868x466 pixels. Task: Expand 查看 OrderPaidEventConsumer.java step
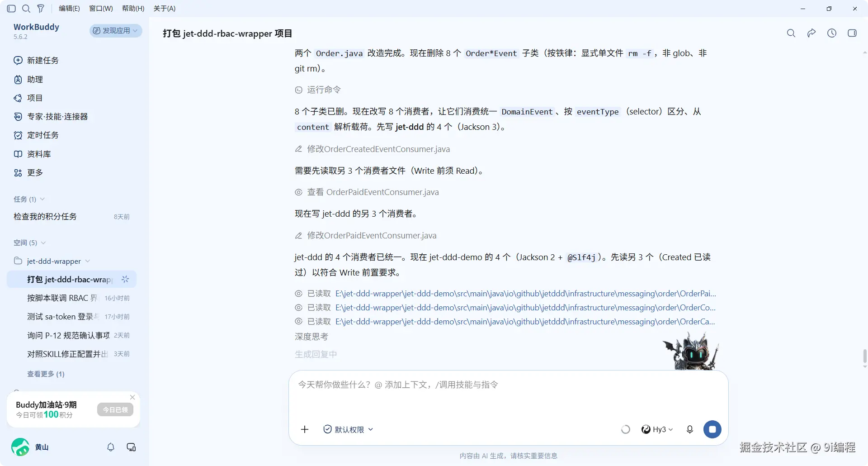[367, 192]
